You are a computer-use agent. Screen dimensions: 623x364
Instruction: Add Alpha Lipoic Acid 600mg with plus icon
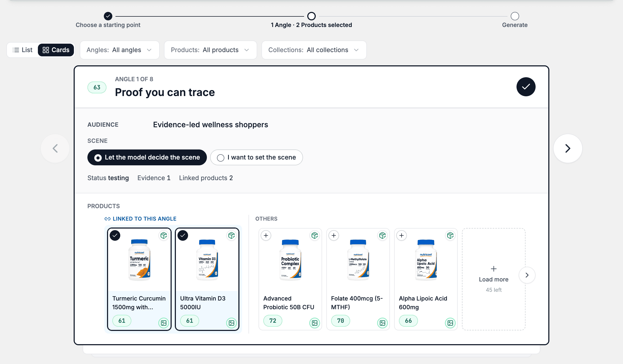click(402, 235)
